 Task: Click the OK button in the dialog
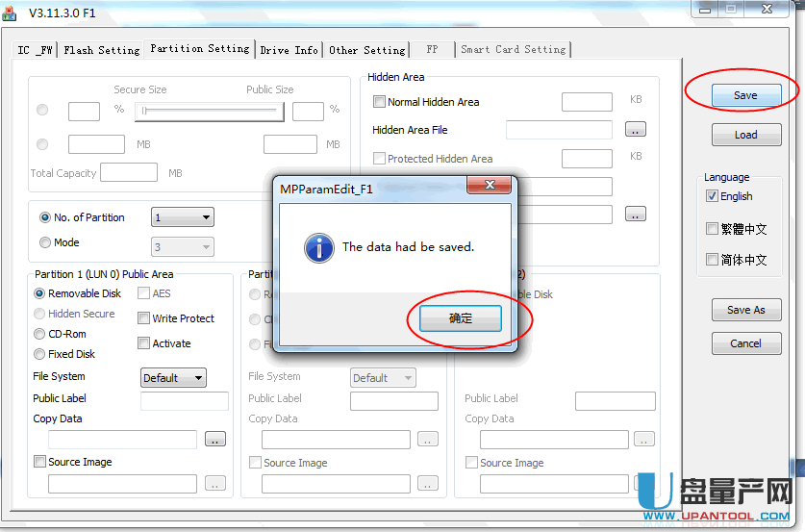click(460, 318)
